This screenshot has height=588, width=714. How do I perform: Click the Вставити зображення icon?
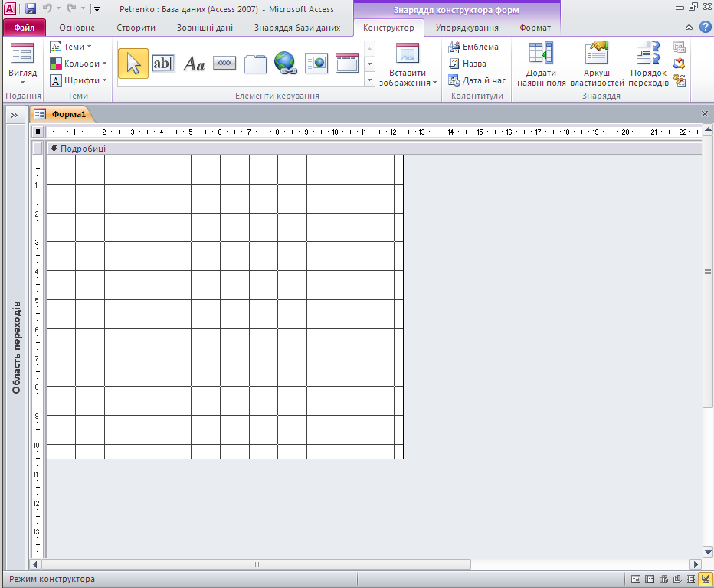click(x=407, y=54)
